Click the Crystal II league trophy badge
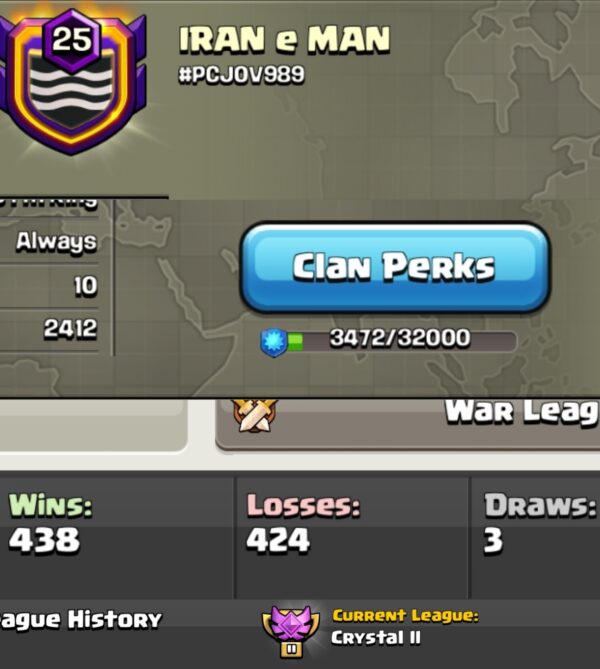Viewport: 600px width, 669px height. (x=291, y=632)
